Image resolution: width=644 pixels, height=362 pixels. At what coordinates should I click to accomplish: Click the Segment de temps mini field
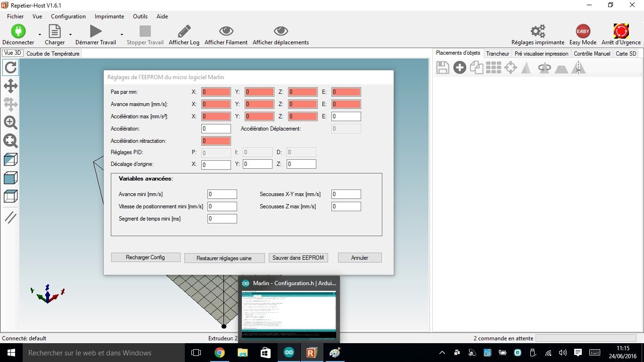(x=222, y=219)
